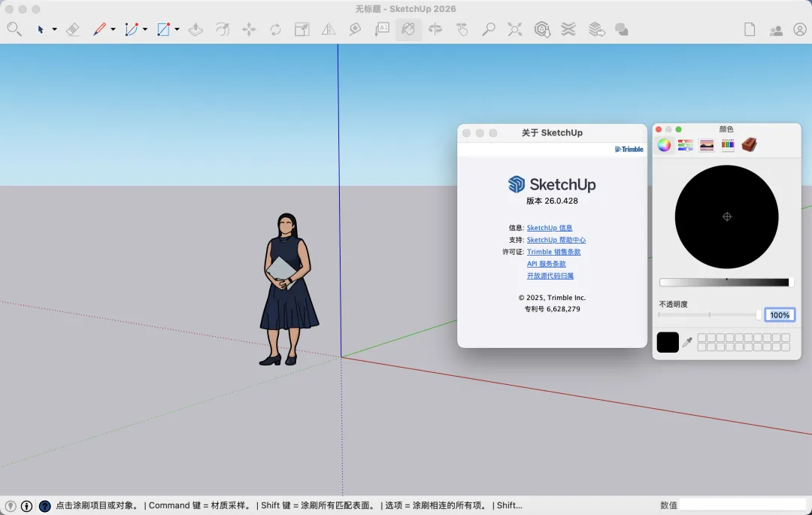Activate the Push/Pull tool
This screenshot has width=812, height=515.
tap(195, 29)
